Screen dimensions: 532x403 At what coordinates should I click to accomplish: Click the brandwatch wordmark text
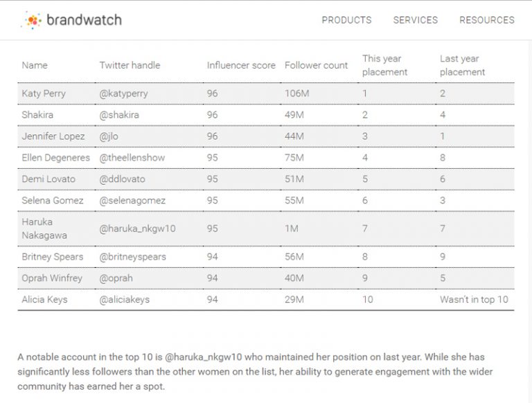click(84, 20)
